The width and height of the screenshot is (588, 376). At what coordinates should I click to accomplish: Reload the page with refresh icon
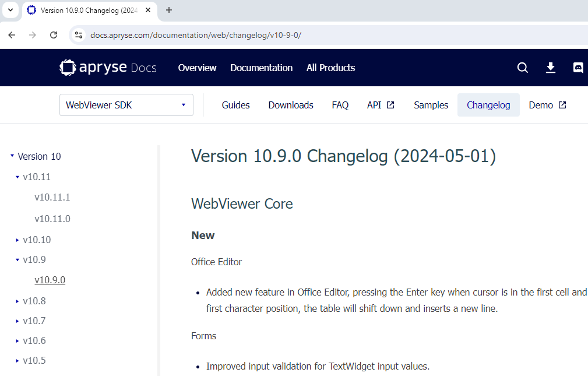pyautogui.click(x=54, y=35)
